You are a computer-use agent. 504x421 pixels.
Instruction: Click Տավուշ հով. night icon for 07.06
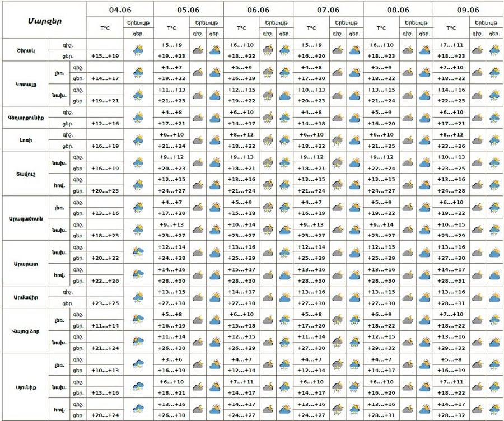tap(338, 185)
